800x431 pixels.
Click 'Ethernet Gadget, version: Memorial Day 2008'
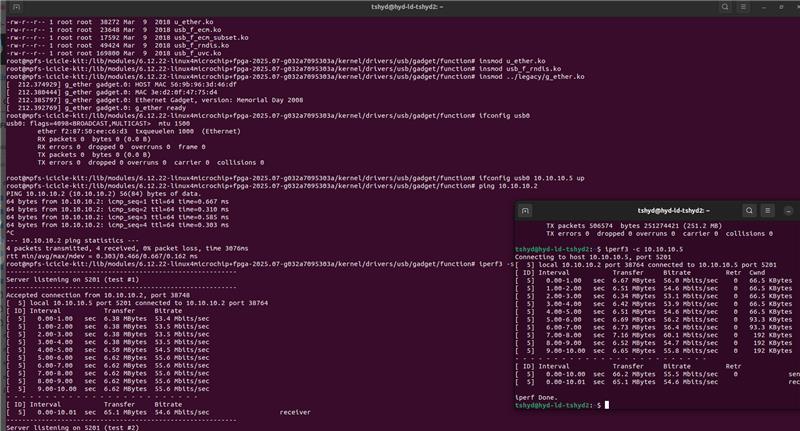pyautogui.click(x=219, y=100)
